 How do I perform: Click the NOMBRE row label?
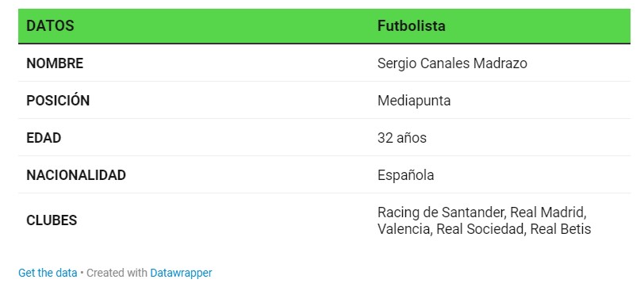click(55, 63)
